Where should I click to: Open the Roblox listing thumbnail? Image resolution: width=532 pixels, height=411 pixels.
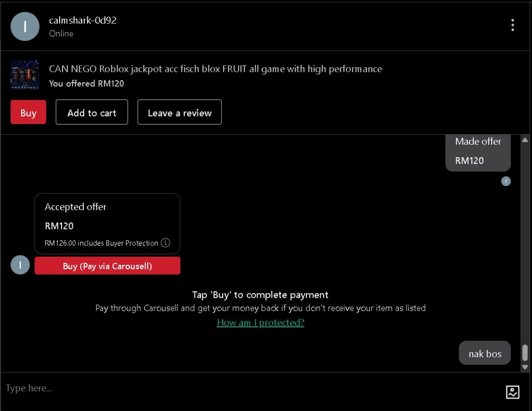(25, 75)
